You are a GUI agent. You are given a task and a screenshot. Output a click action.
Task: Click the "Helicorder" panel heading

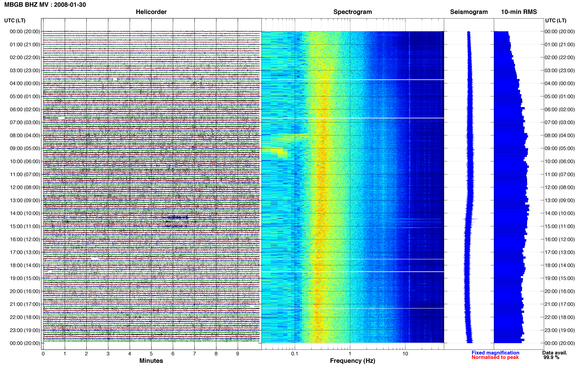(x=151, y=12)
